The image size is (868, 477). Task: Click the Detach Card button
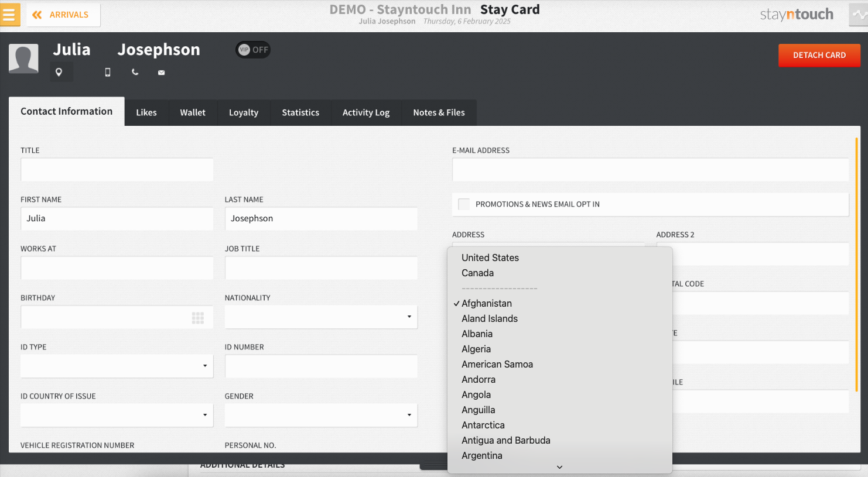click(x=819, y=55)
